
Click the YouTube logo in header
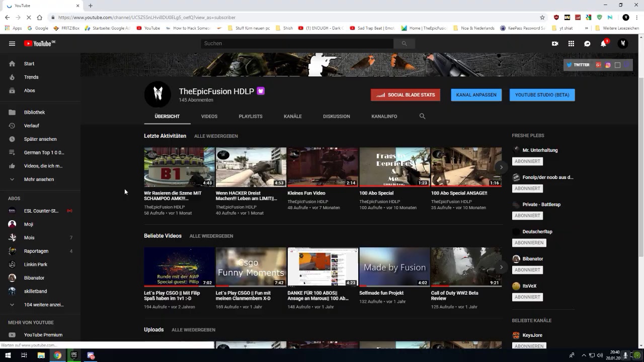[x=39, y=44]
